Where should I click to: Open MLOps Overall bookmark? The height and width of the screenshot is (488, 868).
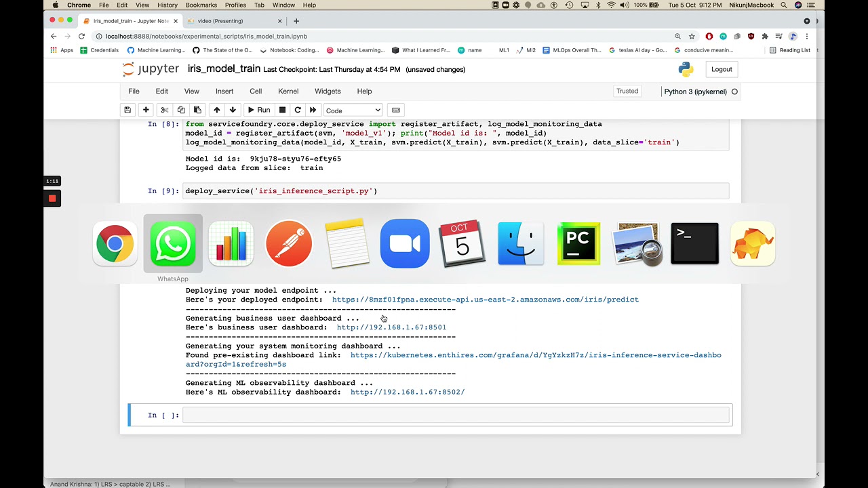(x=572, y=49)
